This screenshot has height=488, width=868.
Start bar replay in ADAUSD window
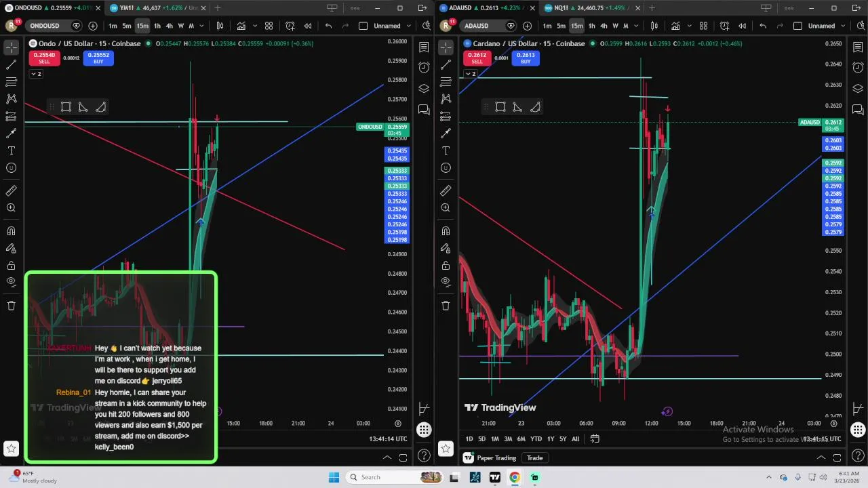click(x=742, y=26)
